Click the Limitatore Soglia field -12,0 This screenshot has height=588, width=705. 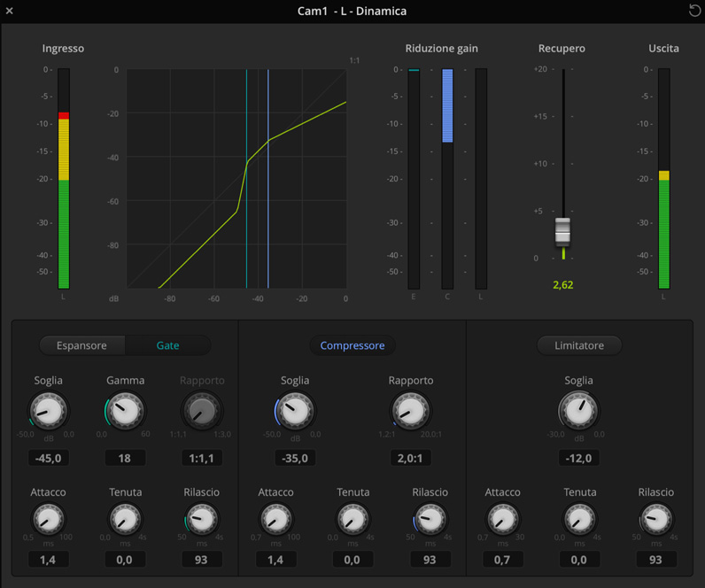click(x=579, y=459)
